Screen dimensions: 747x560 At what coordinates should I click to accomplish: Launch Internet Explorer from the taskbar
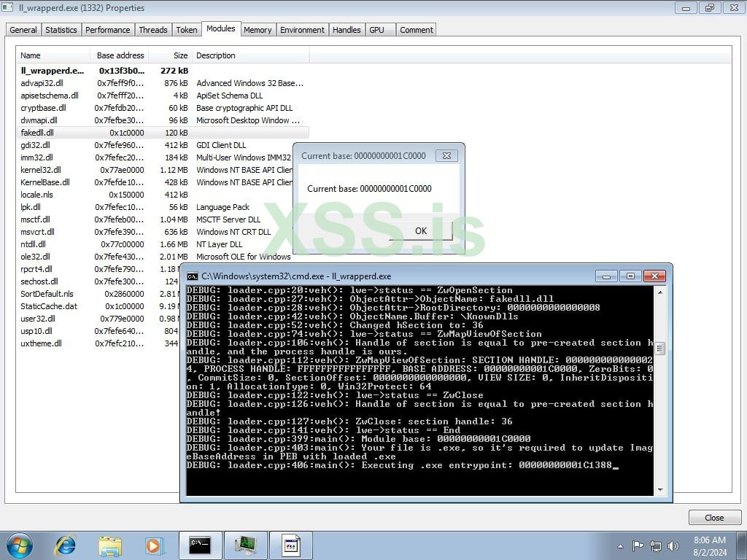[x=66, y=545]
